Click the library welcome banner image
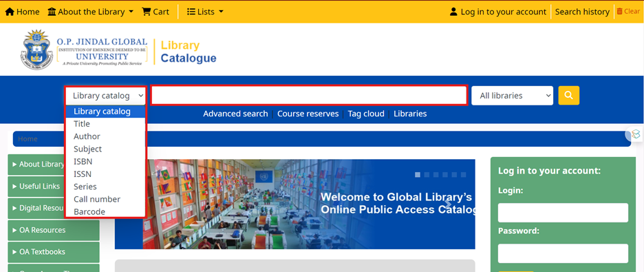The width and height of the screenshot is (644, 272). tap(295, 205)
